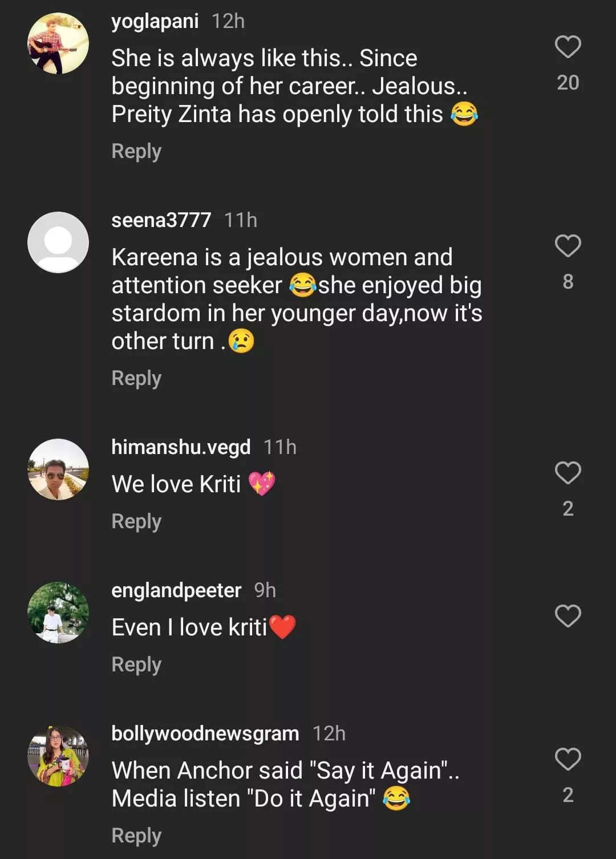The height and width of the screenshot is (859, 616).
Task: Reply to himanshu.vegd's comment
Action: tap(136, 522)
